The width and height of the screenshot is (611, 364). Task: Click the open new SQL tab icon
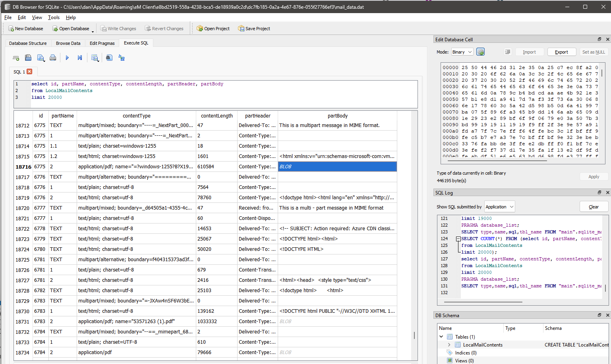point(16,58)
